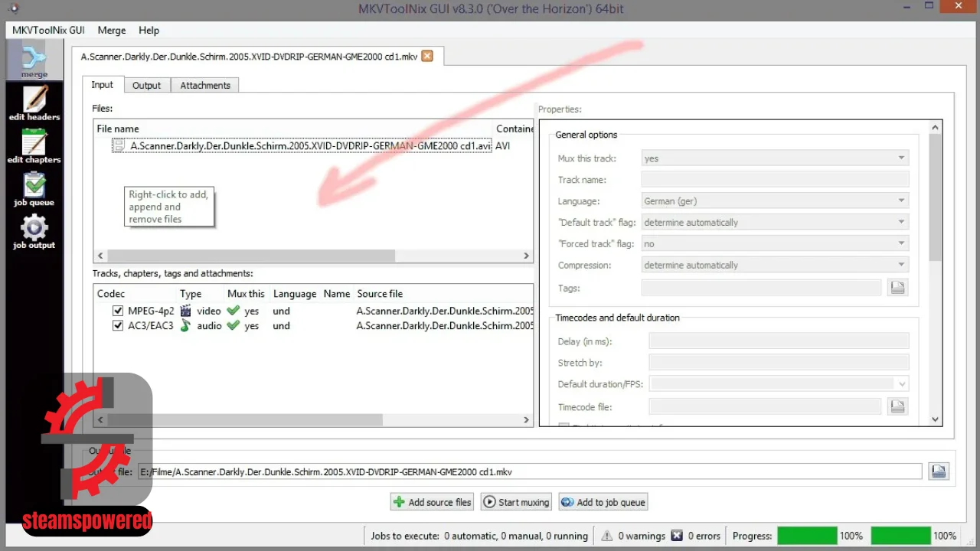Uncheck the AC3/EAC3 audio track
The image size is (980, 551).
point(118,325)
